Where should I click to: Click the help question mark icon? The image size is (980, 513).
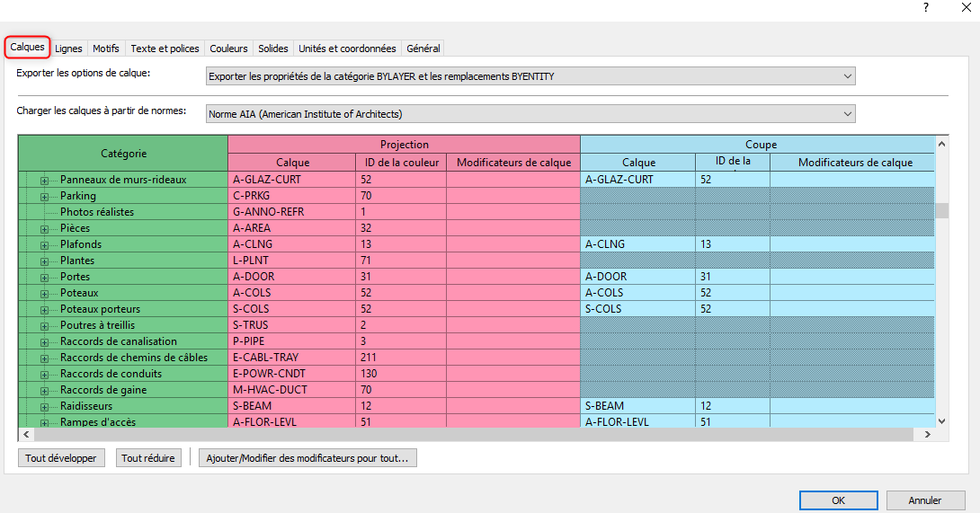[926, 7]
